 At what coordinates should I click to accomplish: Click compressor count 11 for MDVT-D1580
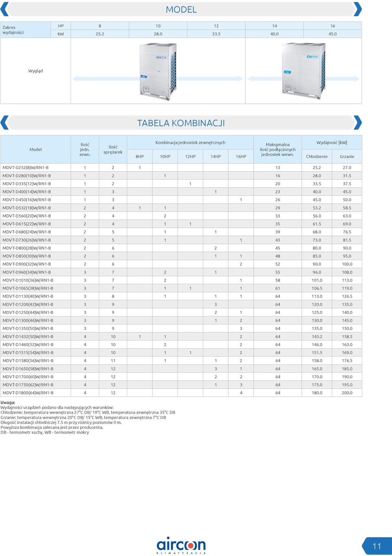point(113,361)
